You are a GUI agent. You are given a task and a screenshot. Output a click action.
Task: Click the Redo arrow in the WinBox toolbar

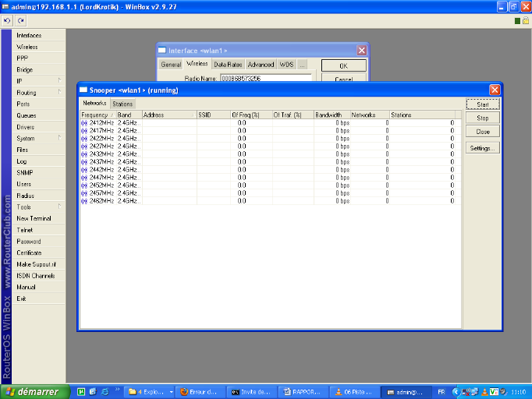click(x=20, y=20)
